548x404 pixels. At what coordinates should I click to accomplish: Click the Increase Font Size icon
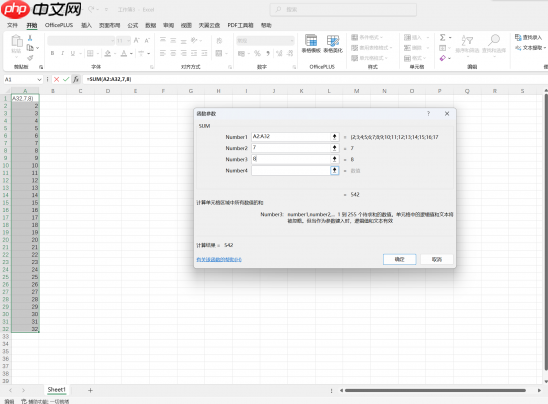(137, 41)
